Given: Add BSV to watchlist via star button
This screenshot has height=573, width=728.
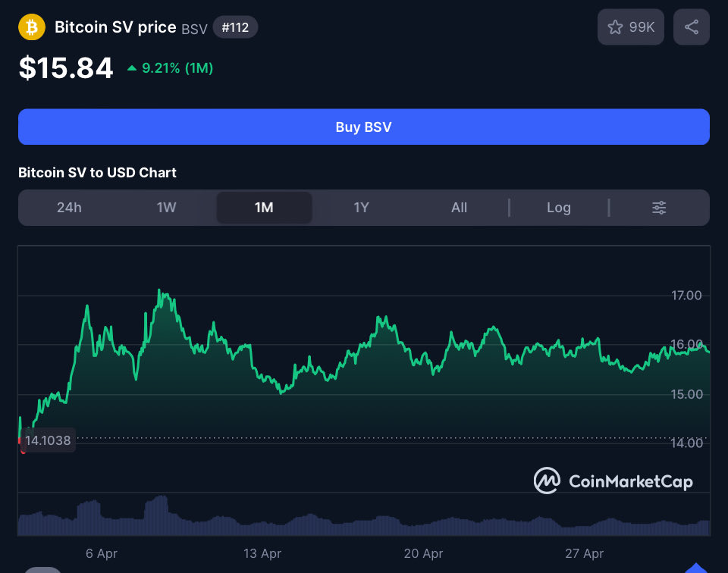Looking at the screenshot, I should (630, 27).
